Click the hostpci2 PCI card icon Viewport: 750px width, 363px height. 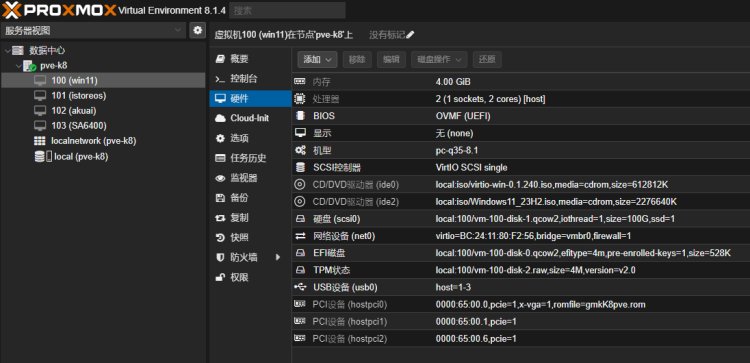[300, 339]
